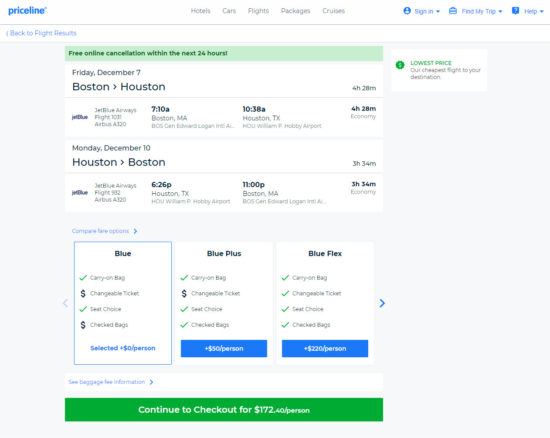Choose Blue Plus for +$50/person
The image size is (550, 438).
pyautogui.click(x=224, y=348)
